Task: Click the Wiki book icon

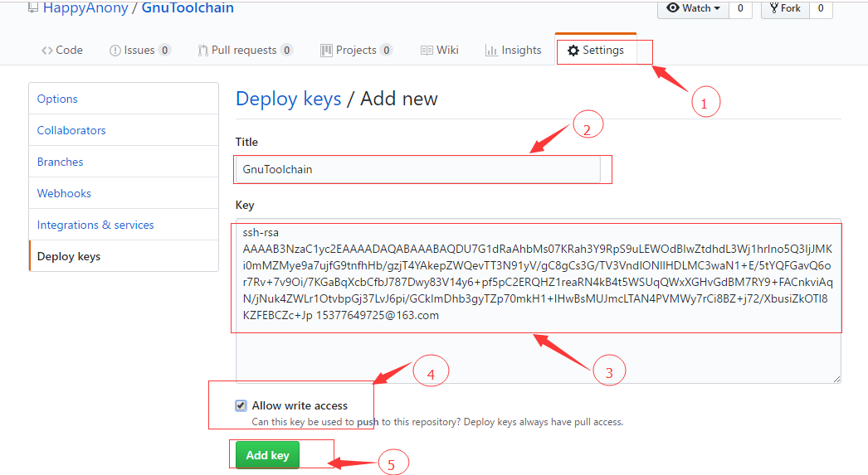Action: coord(427,51)
